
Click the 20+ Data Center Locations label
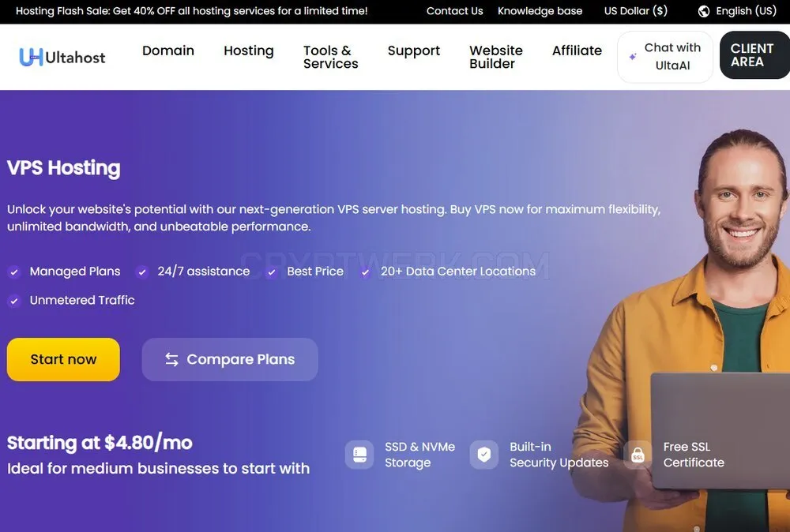458,272
